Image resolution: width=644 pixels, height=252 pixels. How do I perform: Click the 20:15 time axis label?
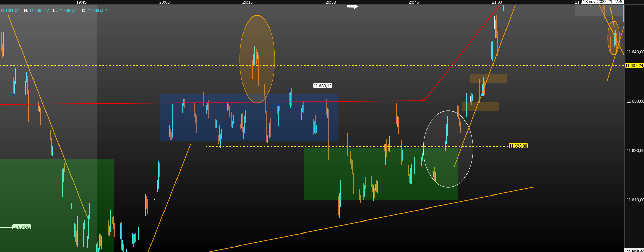click(x=248, y=2)
